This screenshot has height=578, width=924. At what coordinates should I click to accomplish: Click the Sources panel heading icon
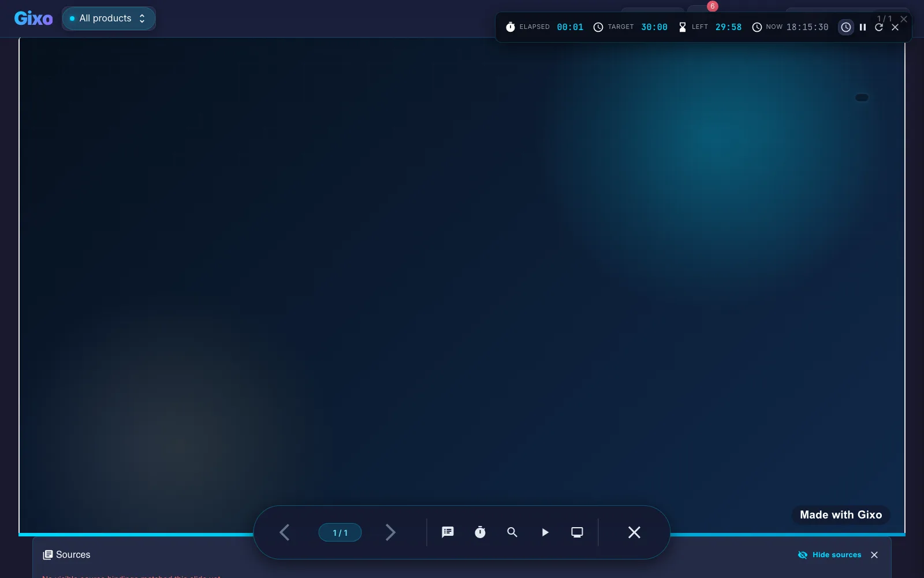pyautogui.click(x=48, y=555)
